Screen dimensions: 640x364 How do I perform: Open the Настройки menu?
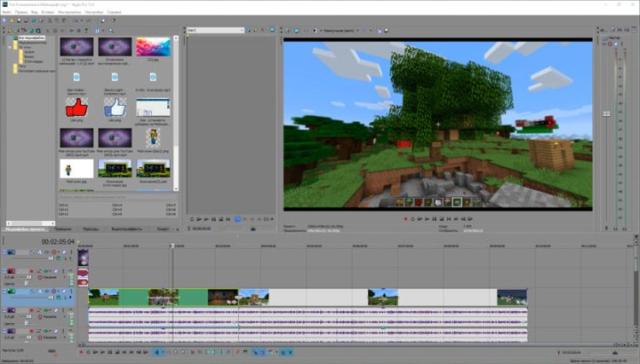click(x=94, y=12)
